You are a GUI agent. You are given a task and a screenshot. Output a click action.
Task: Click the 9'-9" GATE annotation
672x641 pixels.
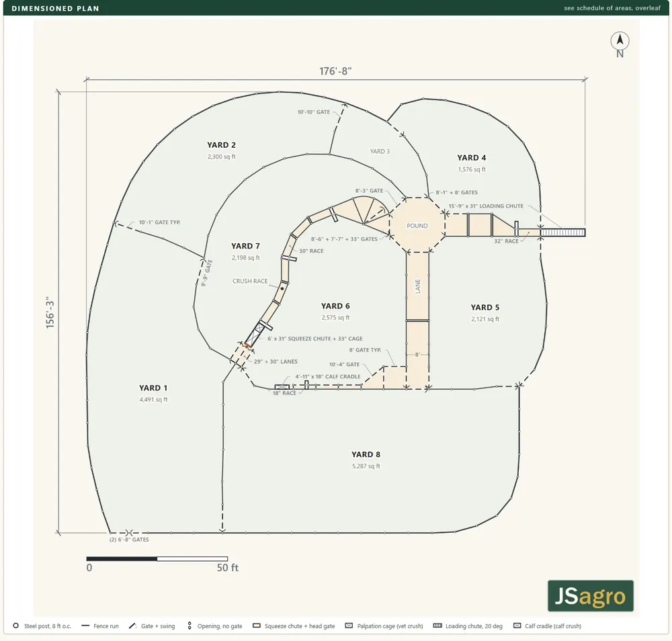coord(206,273)
